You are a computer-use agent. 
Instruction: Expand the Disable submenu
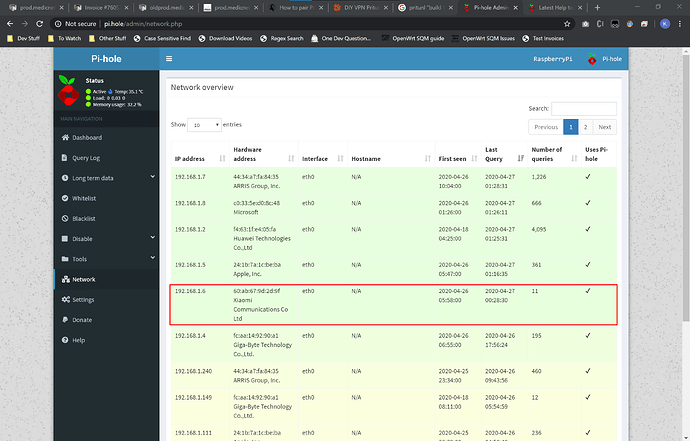point(82,239)
